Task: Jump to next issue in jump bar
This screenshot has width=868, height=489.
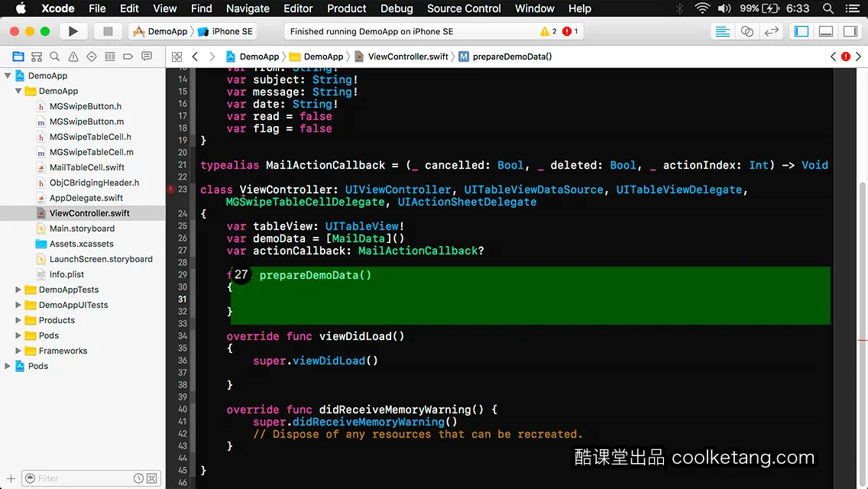Action: [x=859, y=57]
